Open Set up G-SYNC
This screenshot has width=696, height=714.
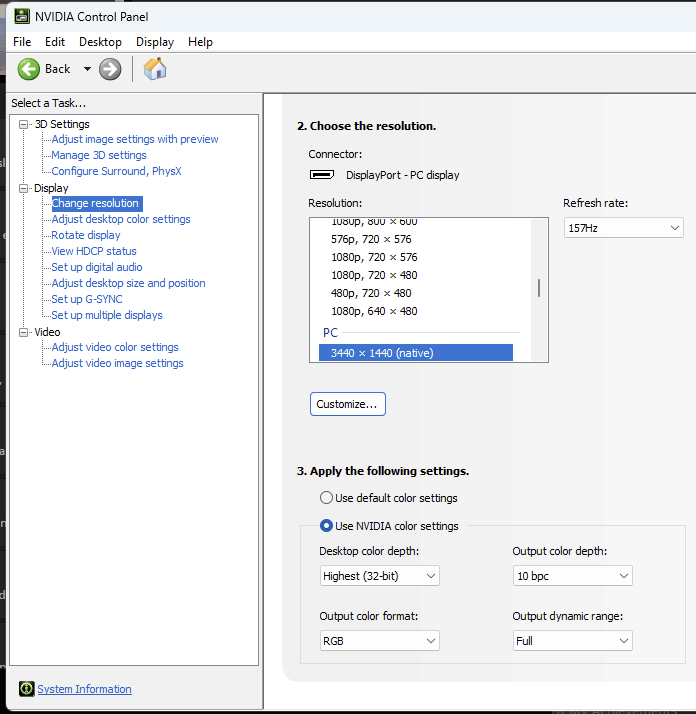coord(87,299)
